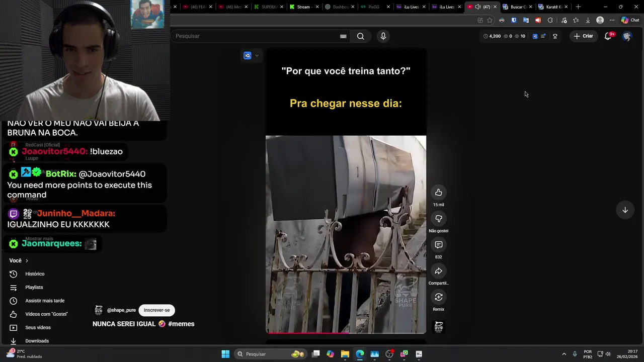This screenshot has width=644, height=362.
Task: Open a new browser tab
Action: point(578,7)
